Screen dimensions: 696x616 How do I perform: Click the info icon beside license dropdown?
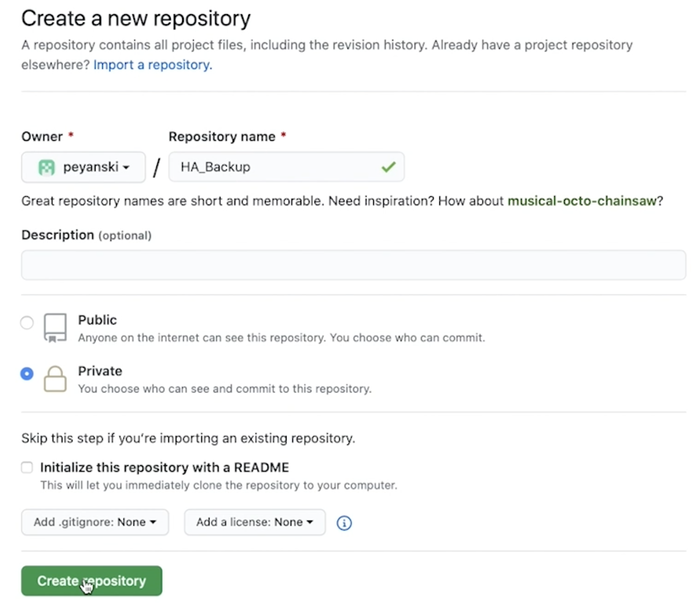(344, 523)
